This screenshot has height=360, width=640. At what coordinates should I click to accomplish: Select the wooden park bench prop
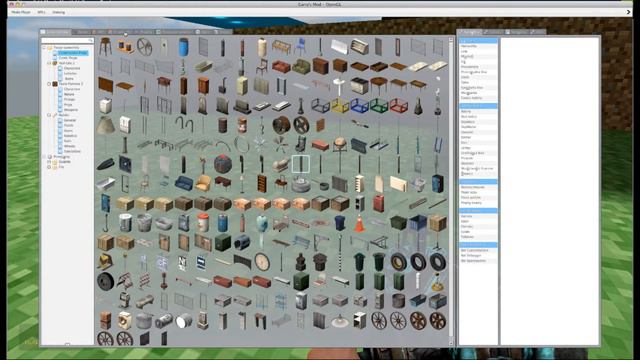click(x=281, y=47)
